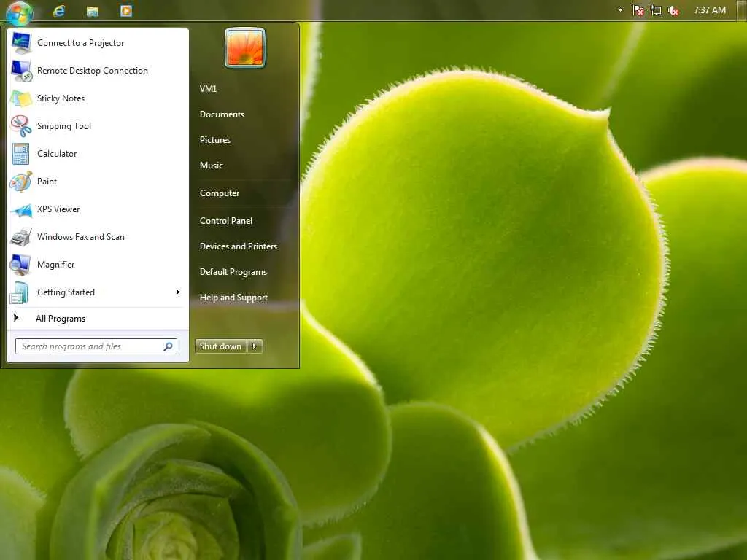Open Remote Desktop Connection label

click(x=93, y=71)
